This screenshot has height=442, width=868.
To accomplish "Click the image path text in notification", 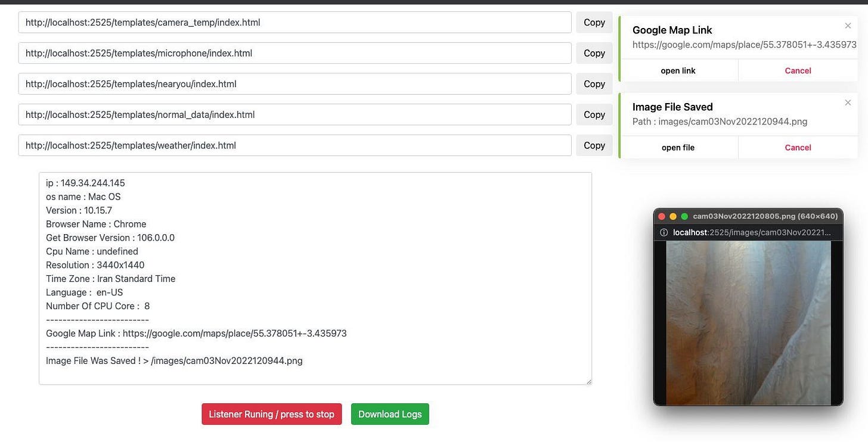I will click(720, 122).
